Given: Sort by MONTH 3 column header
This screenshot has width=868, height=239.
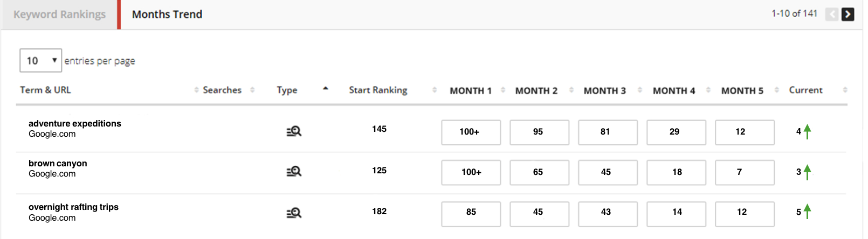Looking at the screenshot, I should pos(604,90).
